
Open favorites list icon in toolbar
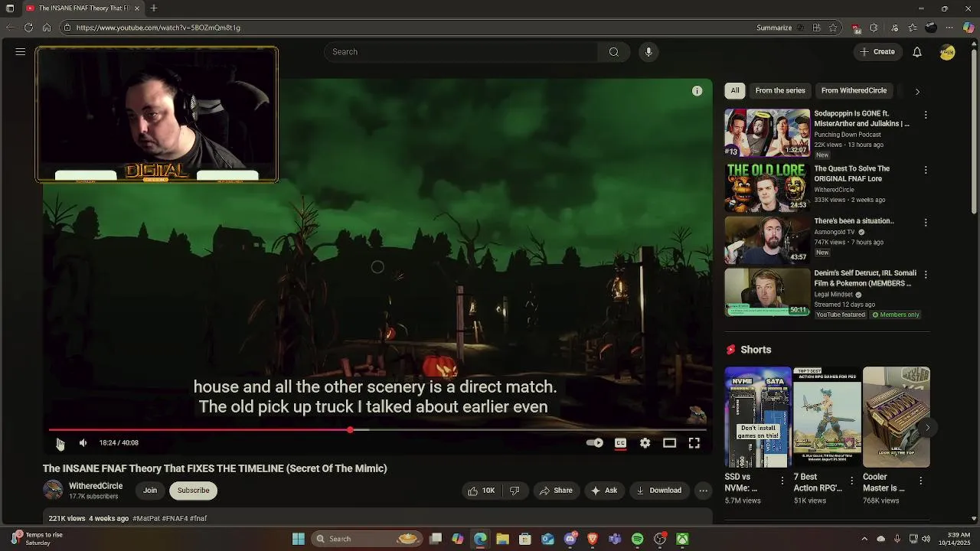click(x=913, y=28)
